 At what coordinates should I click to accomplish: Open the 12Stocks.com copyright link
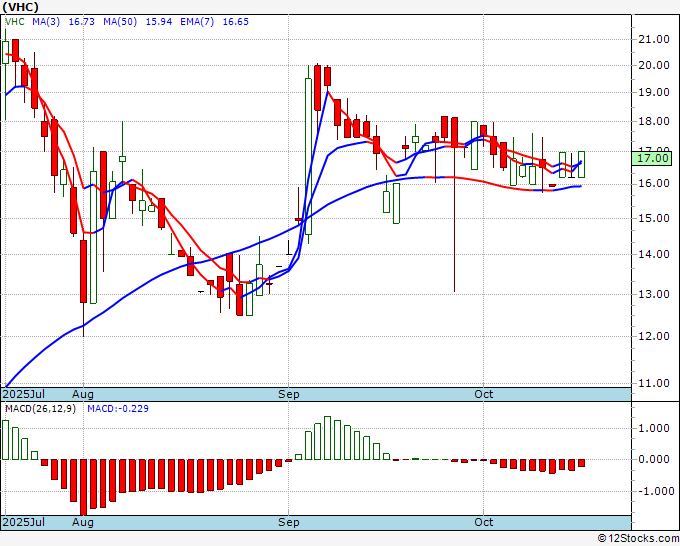638,539
